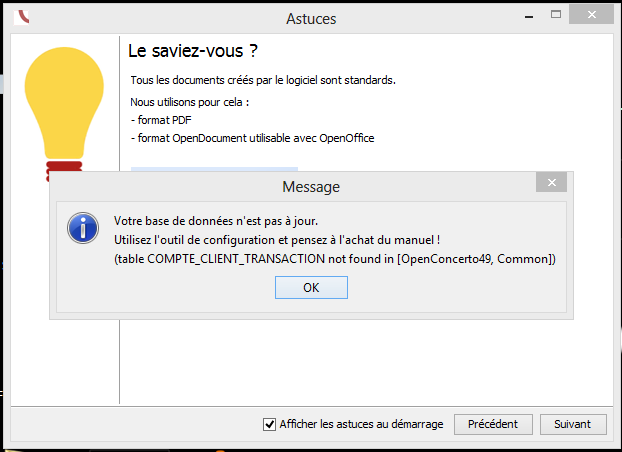Viewport: 622px width, 452px height.
Task: Toggle Afficher les astuces au démarrage checkbox
Action: 269,424
